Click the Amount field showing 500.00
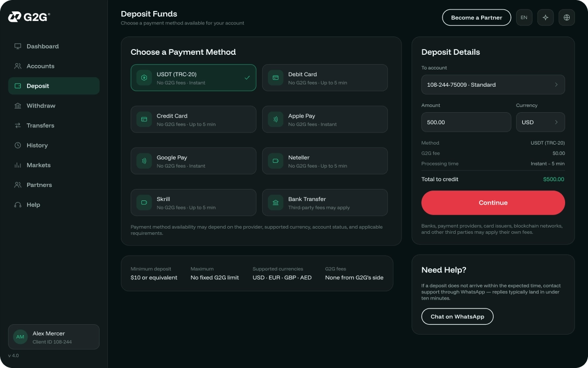 pyautogui.click(x=466, y=123)
